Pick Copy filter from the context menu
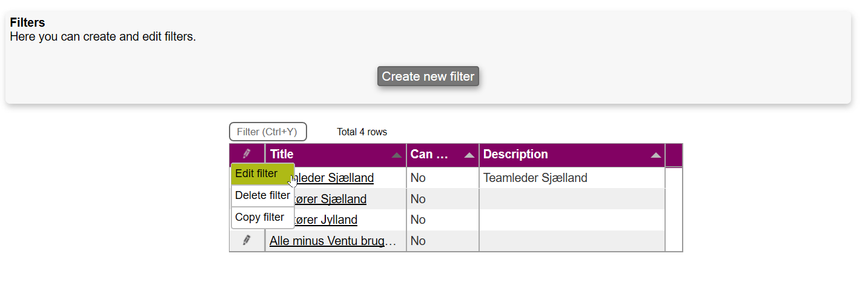This screenshot has width=868, height=296. [260, 217]
